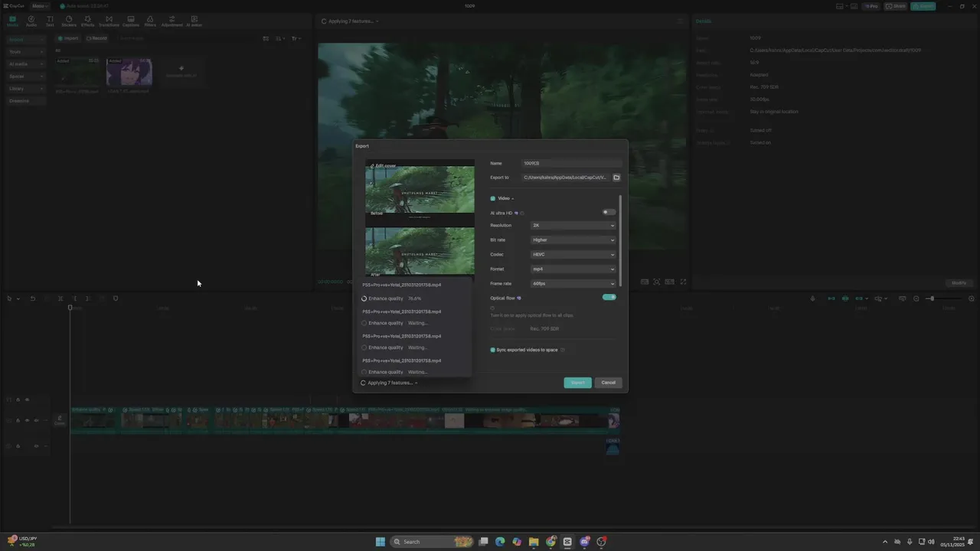Screen dimensions: 980x551
Task: Open the Adjustment tab
Action: [x=172, y=21]
